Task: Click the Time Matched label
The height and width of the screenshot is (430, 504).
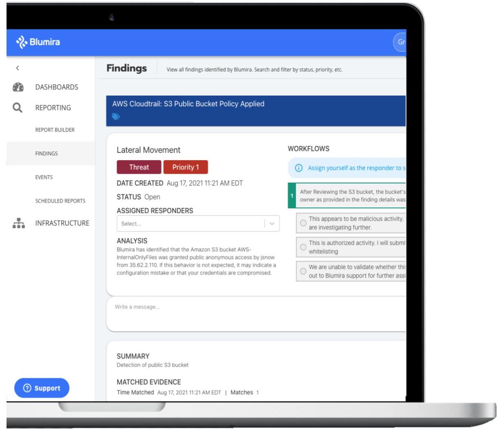Action: [135, 392]
